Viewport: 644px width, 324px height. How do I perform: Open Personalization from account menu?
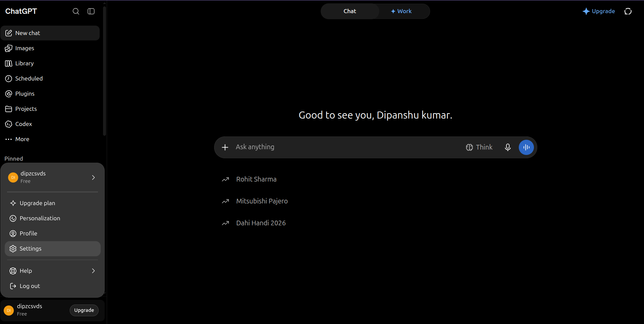coord(53,218)
